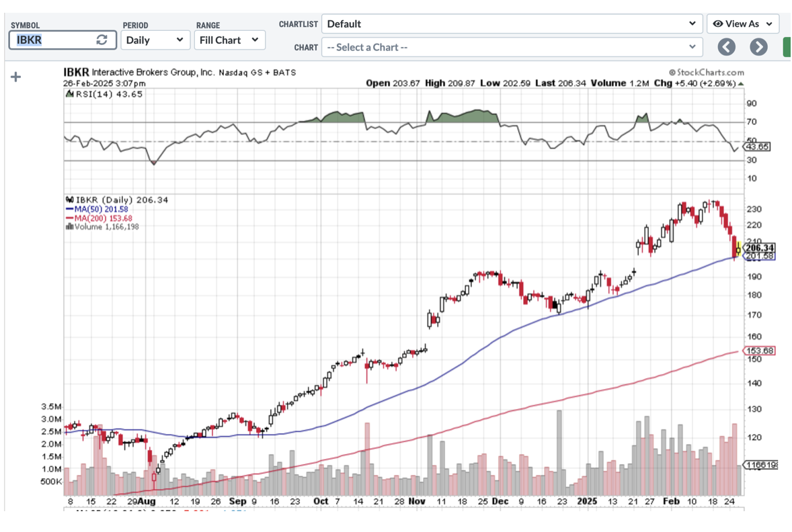
Task: Click the 153.68 MA(200) axis price tag
Action: click(759, 351)
